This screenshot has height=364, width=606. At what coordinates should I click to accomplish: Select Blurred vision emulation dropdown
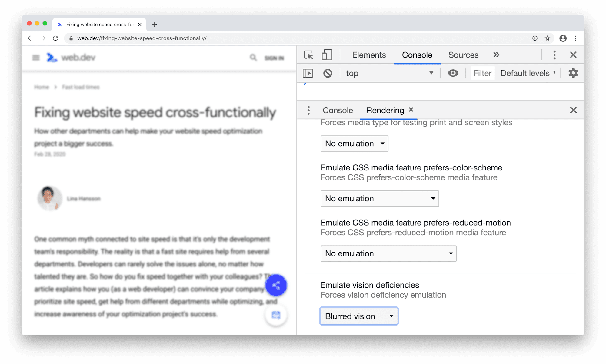[x=359, y=316]
